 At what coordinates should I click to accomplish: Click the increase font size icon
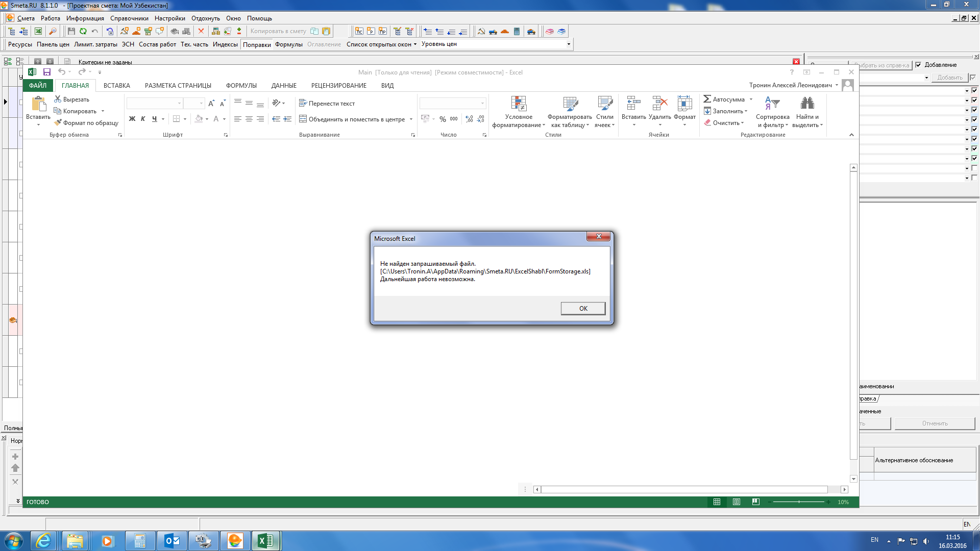pyautogui.click(x=211, y=103)
